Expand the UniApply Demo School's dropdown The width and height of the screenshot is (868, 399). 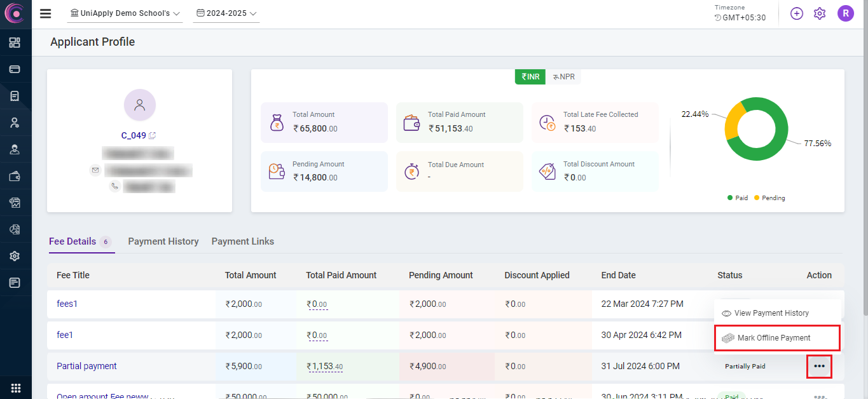(125, 13)
